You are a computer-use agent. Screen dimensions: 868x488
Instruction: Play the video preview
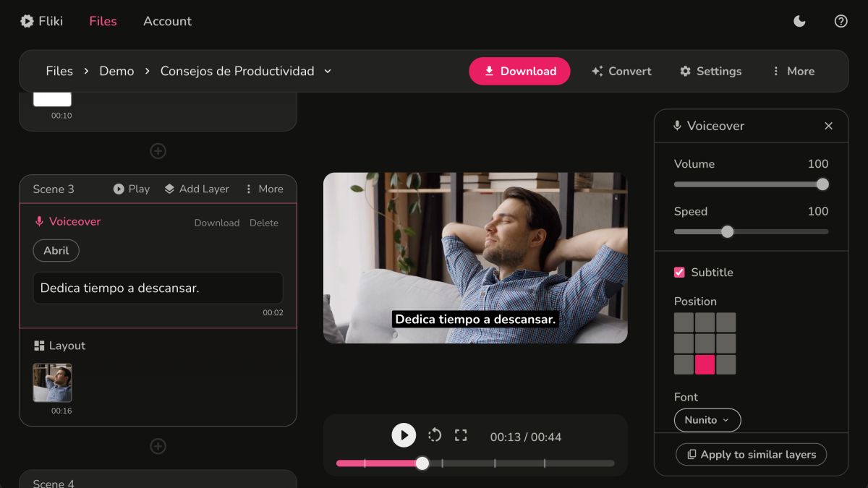coord(404,435)
